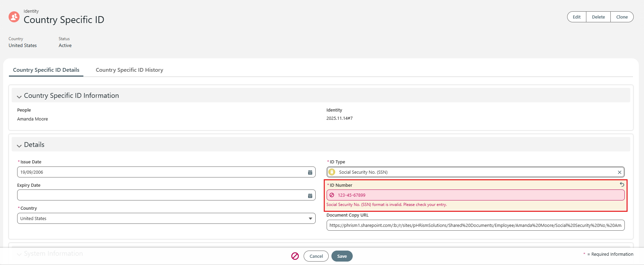
Task: Clear the Social Security No. ID Type selection
Action: click(619, 172)
